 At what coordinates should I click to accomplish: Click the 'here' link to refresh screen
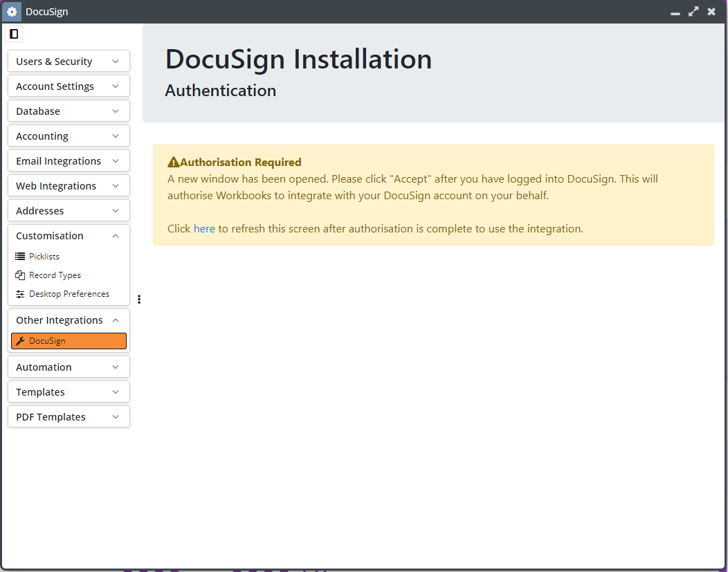[204, 229]
